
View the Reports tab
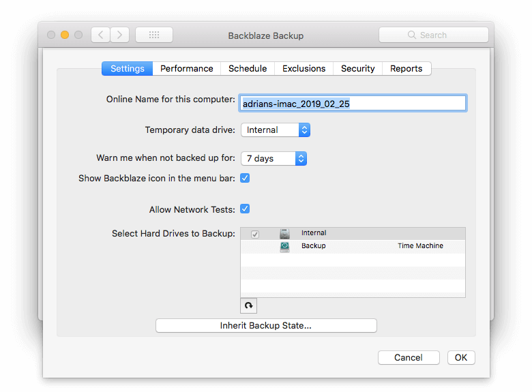click(x=407, y=68)
